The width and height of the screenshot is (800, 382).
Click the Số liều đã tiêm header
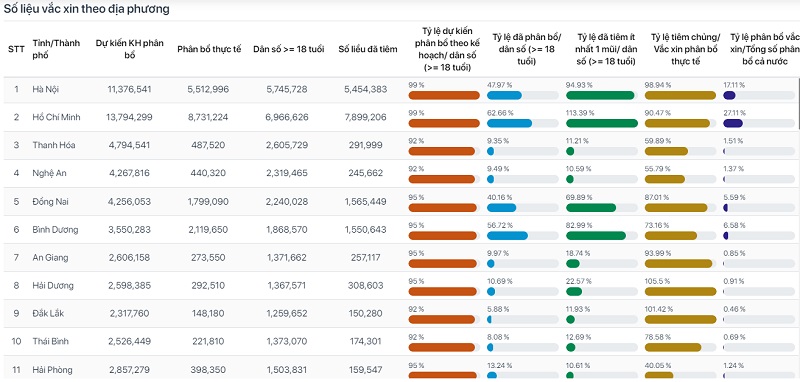[367, 49]
